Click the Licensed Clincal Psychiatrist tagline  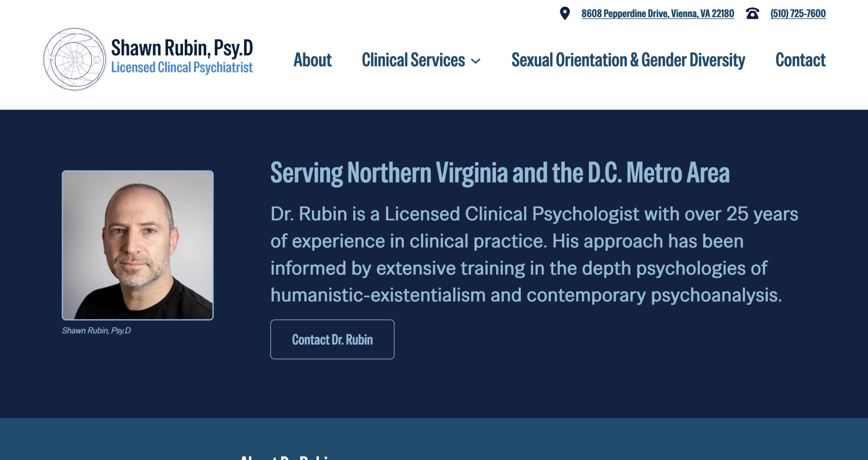click(182, 67)
